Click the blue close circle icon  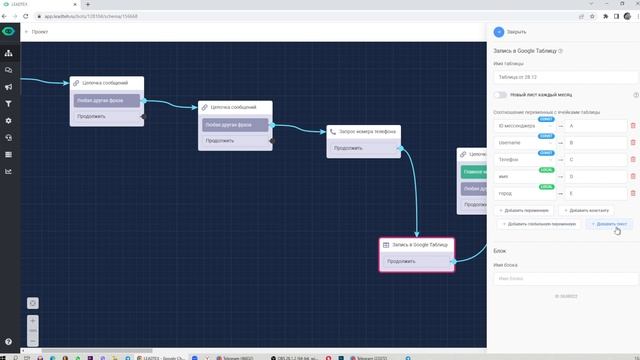(x=499, y=32)
